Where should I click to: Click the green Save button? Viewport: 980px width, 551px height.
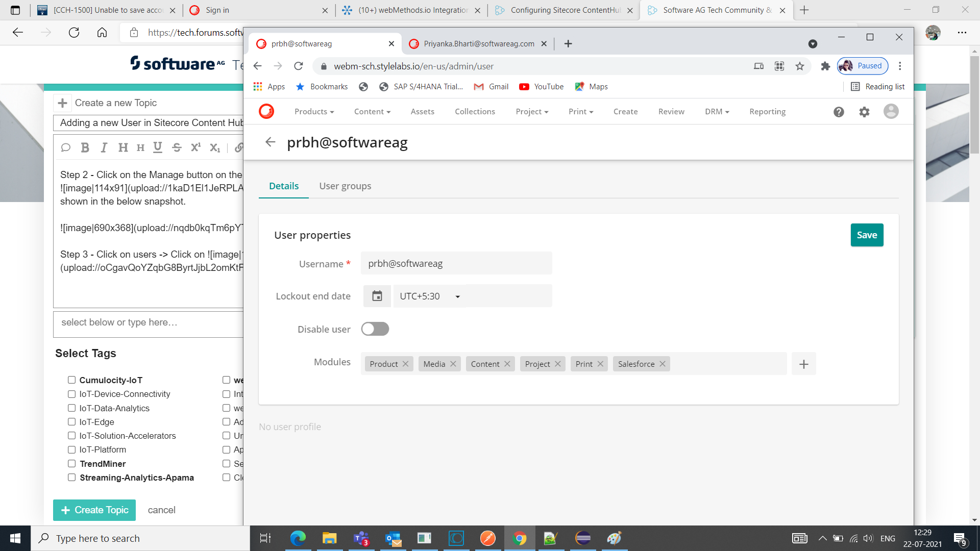coord(867,235)
